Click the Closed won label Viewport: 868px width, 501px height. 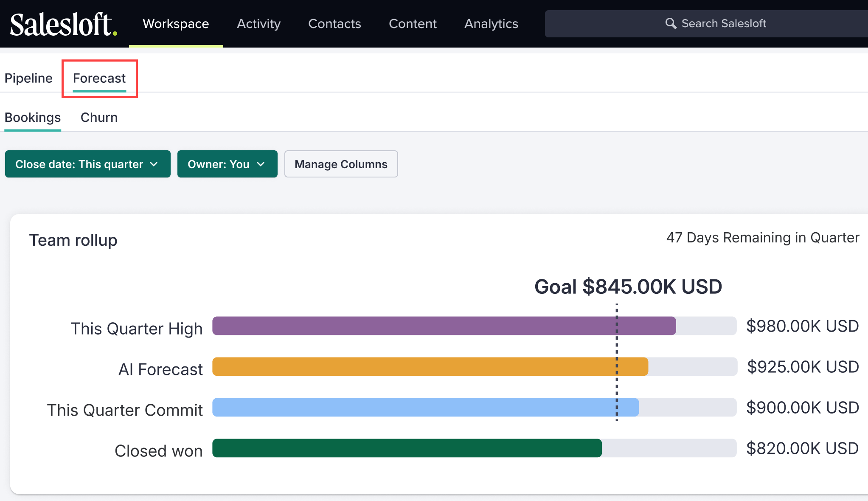click(x=159, y=451)
